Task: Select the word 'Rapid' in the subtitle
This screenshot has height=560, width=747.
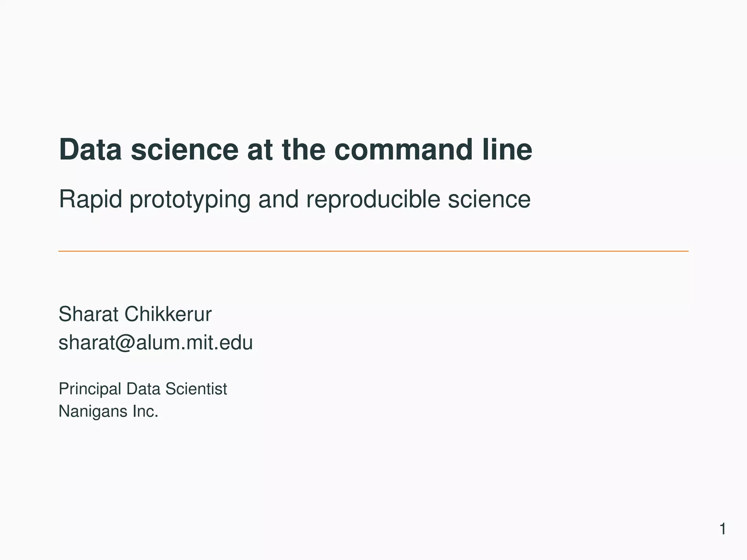Action: tap(90, 199)
